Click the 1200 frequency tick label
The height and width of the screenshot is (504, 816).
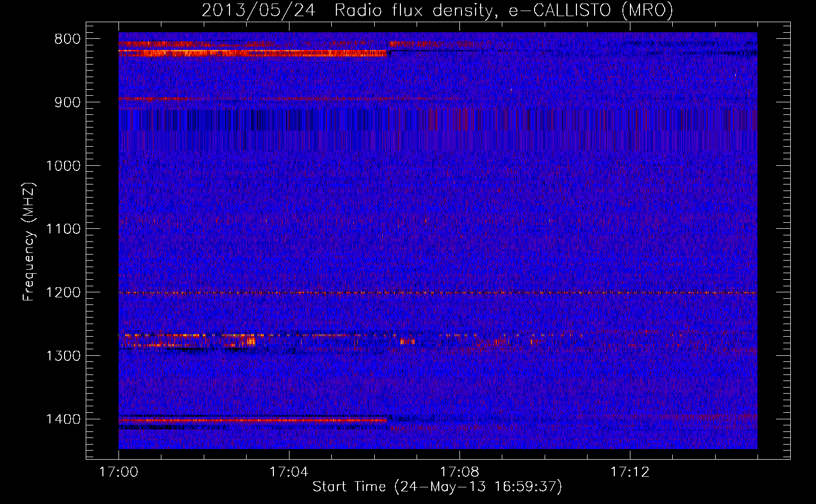(x=63, y=293)
